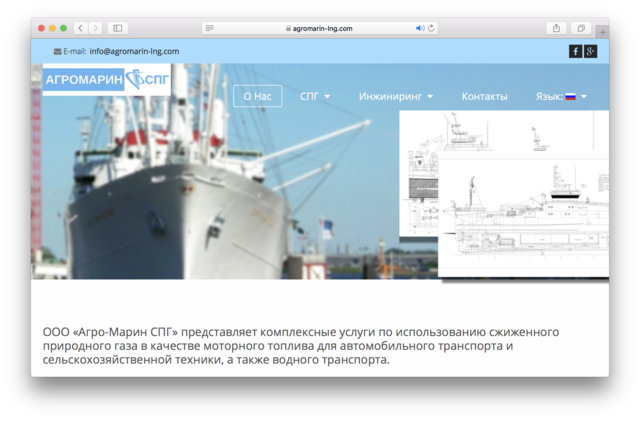Open the Share menu in Safari
This screenshot has height=421, width=640.
tap(556, 28)
